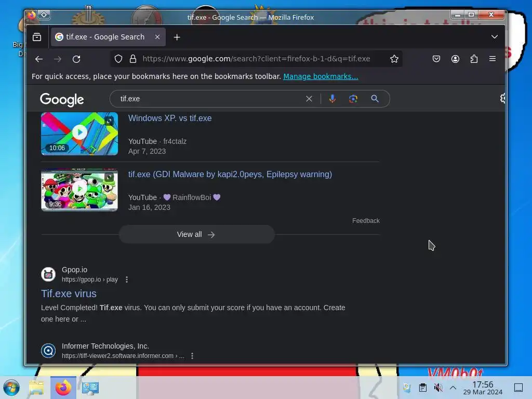The image size is (532, 399).
Task: Submit search with magnifier icon
Action: (375, 99)
